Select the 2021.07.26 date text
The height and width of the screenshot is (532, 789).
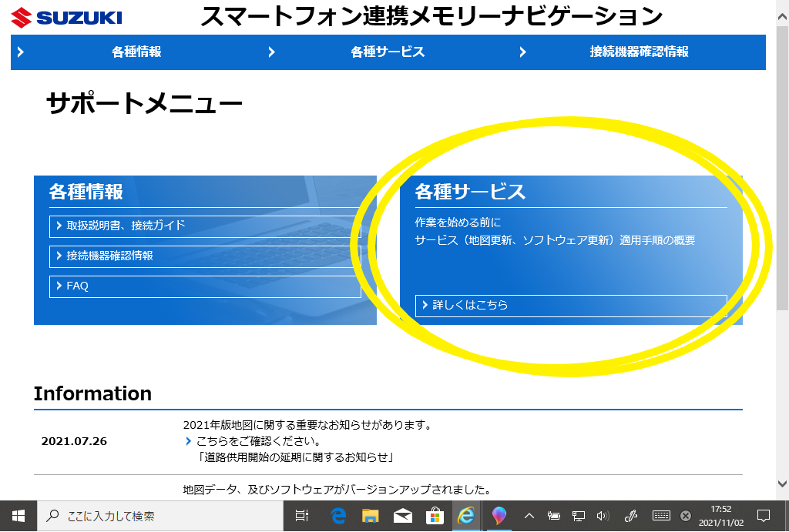(x=74, y=441)
